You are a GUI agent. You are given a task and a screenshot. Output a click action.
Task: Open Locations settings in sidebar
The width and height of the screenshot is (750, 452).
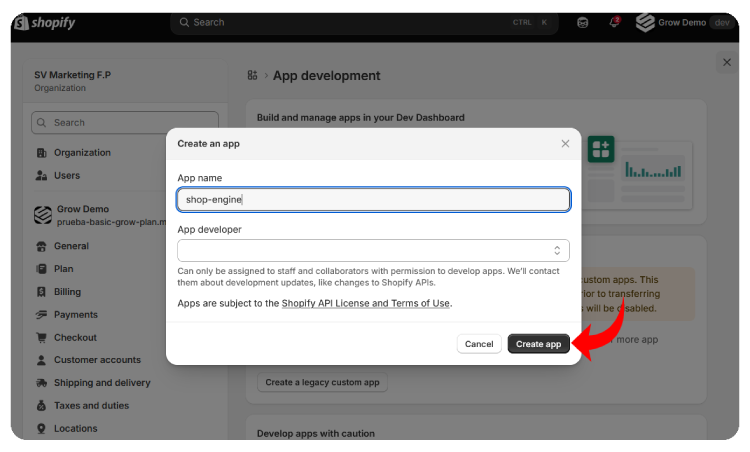tap(75, 429)
